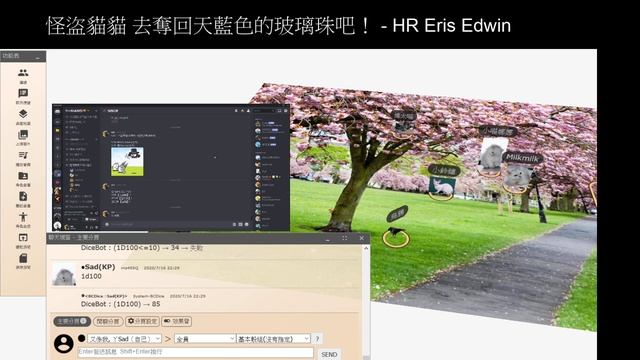Click the Discord gift icon in message bar

pos(234,224)
